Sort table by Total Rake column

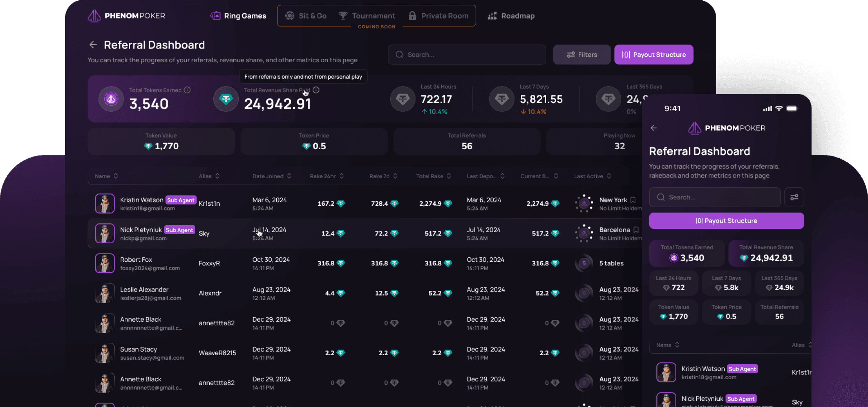pyautogui.click(x=433, y=176)
